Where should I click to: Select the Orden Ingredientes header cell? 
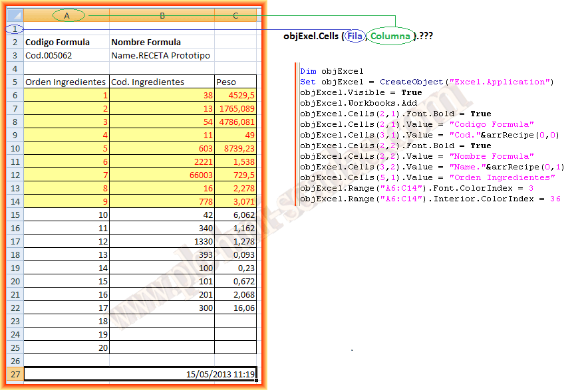pyautogui.click(x=66, y=82)
